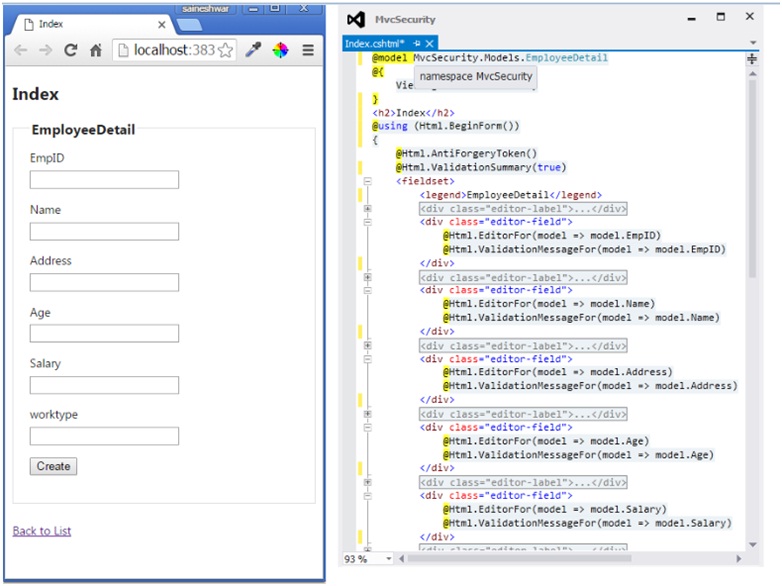Click the EmpID input field
This screenshot has width=782, height=586.
pyautogui.click(x=104, y=180)
